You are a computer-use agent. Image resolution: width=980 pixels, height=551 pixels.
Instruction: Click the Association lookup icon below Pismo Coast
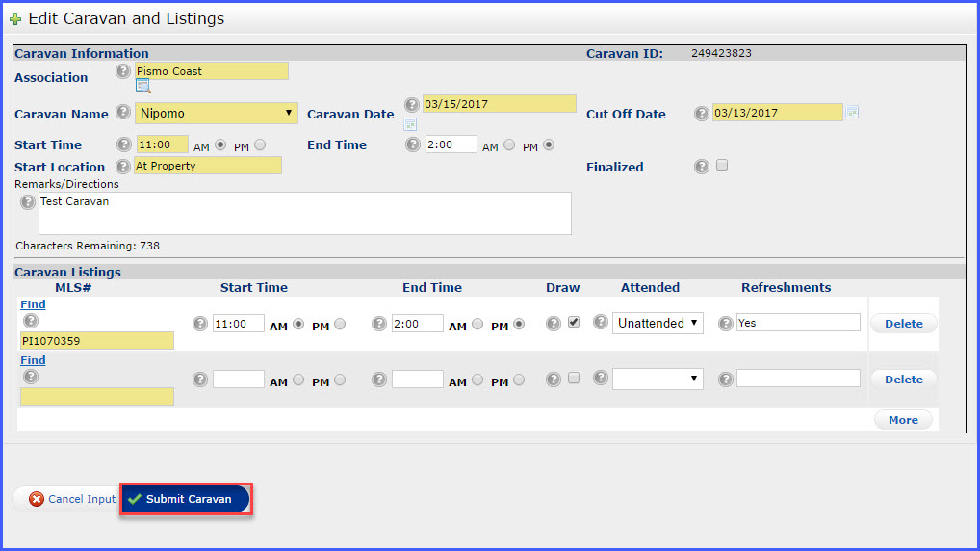[x=142, y=86]
